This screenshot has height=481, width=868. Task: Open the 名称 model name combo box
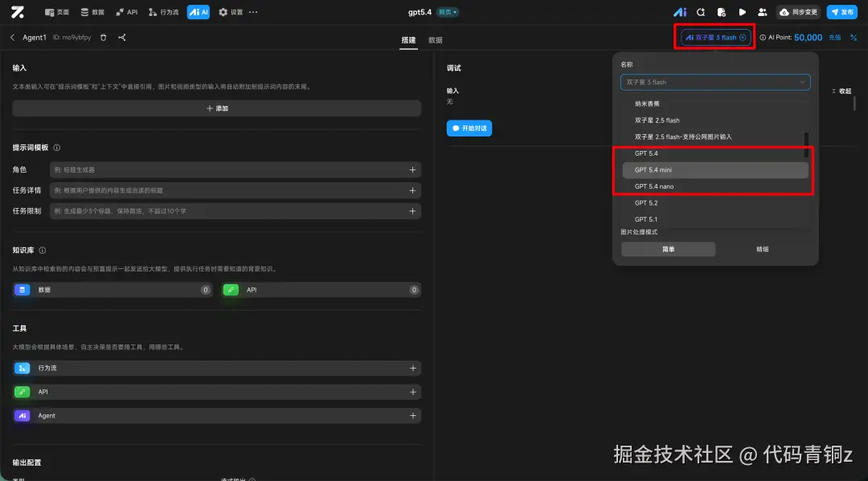(715, 83)
